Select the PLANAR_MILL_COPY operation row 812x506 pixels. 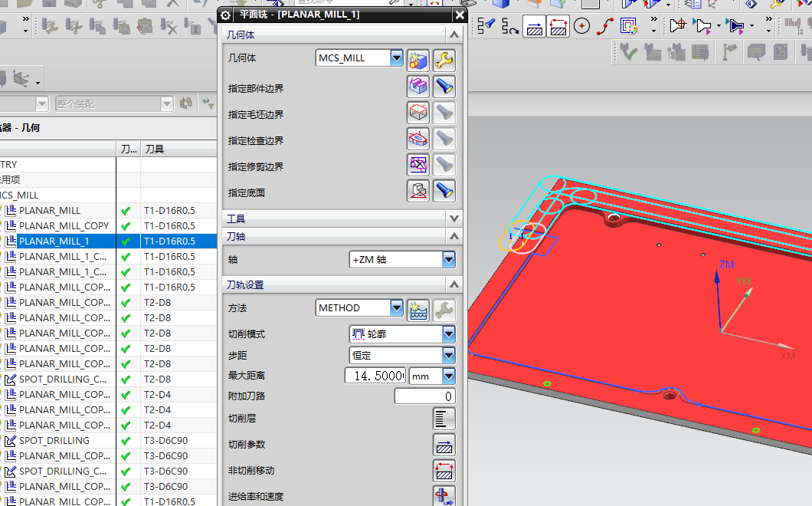64,226
